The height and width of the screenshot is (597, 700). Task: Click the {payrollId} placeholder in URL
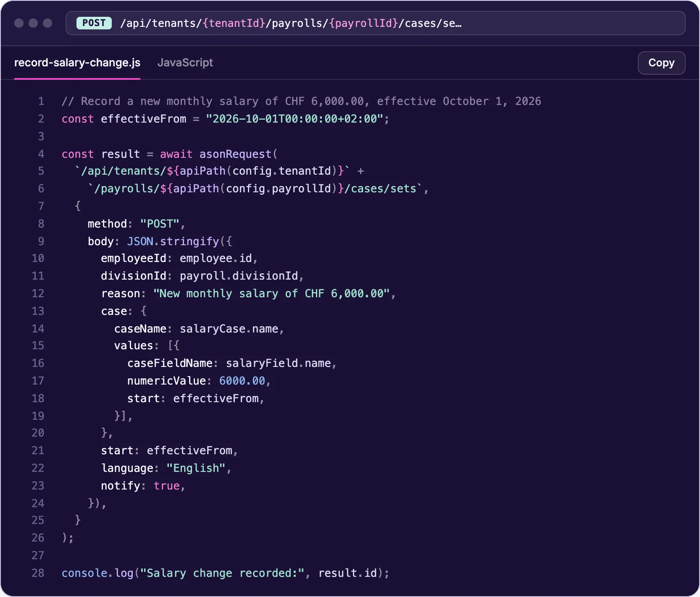(x=363, y=23)
